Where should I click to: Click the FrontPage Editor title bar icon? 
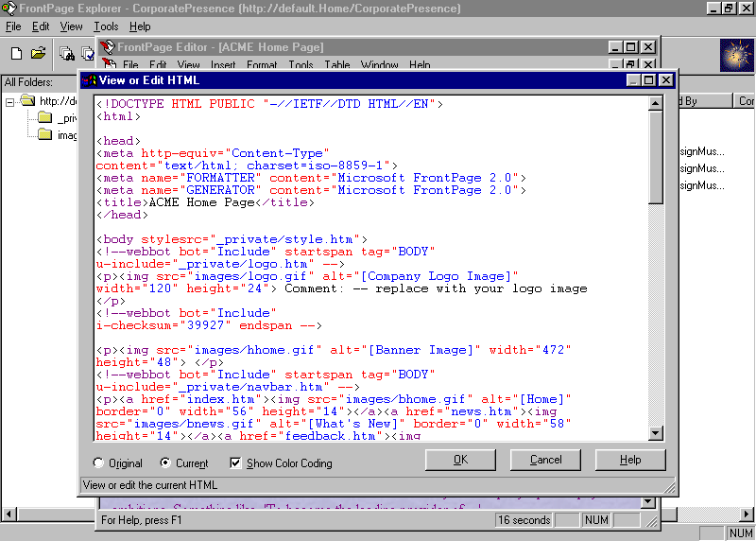[x=108, y=46]
